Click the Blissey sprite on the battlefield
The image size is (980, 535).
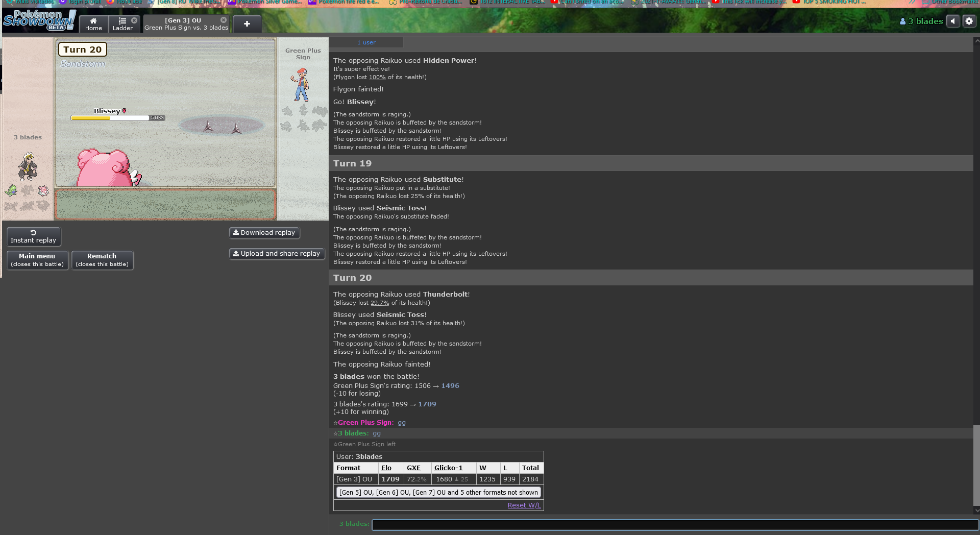click(109, 168)
